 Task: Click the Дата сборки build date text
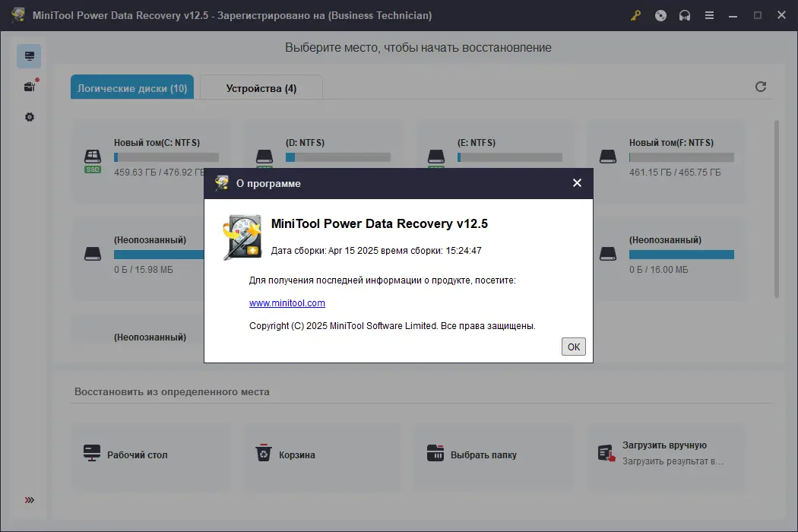pos(376,251)
